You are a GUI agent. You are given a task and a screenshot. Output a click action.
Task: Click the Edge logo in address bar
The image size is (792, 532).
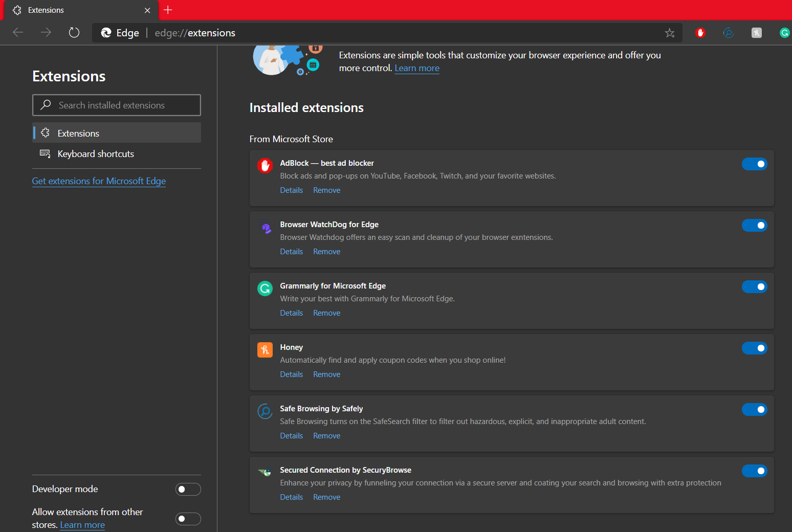[x=106, y=33]
